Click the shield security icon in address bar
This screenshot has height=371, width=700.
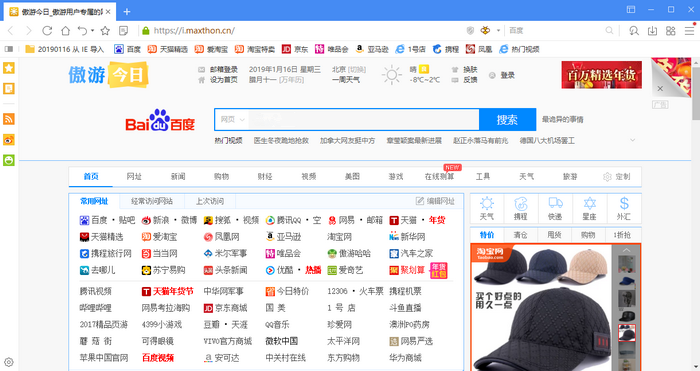470,30
